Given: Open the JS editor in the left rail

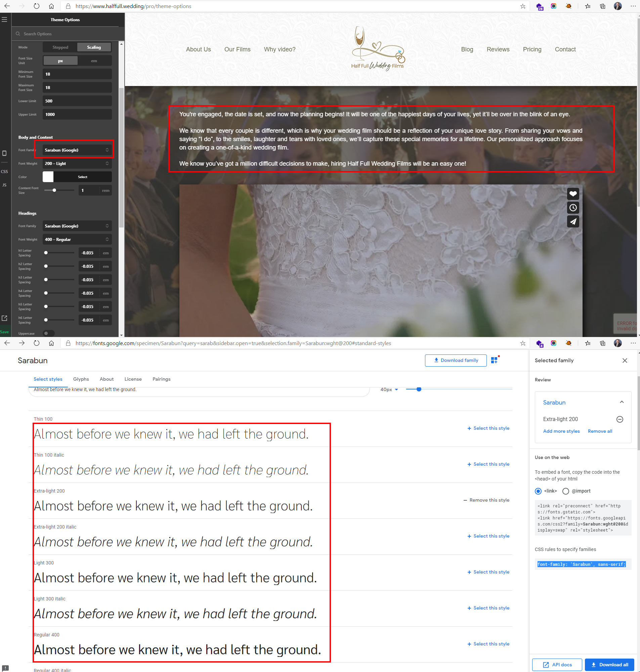Looking at the screenshot, I should coord(4,185).
